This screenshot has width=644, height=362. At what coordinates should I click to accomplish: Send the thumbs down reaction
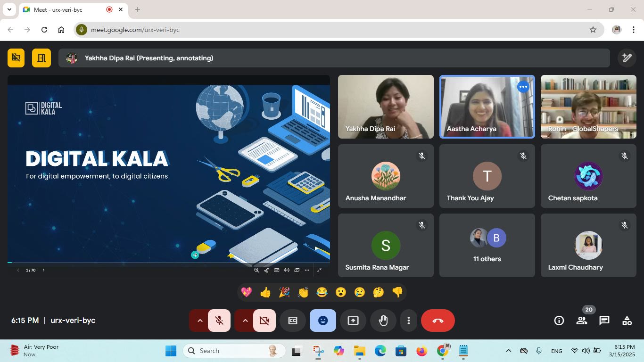point(397,292)
